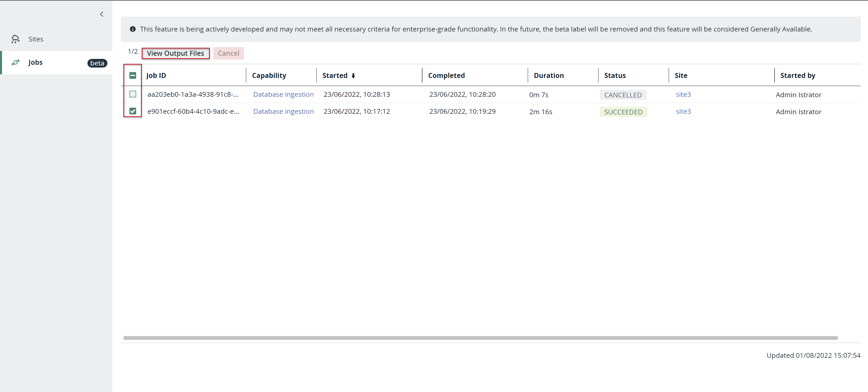The width and height of the screenshot is (868, 392).
Task: Click the beta badge next to Jobs
Action: pos(97,63)
